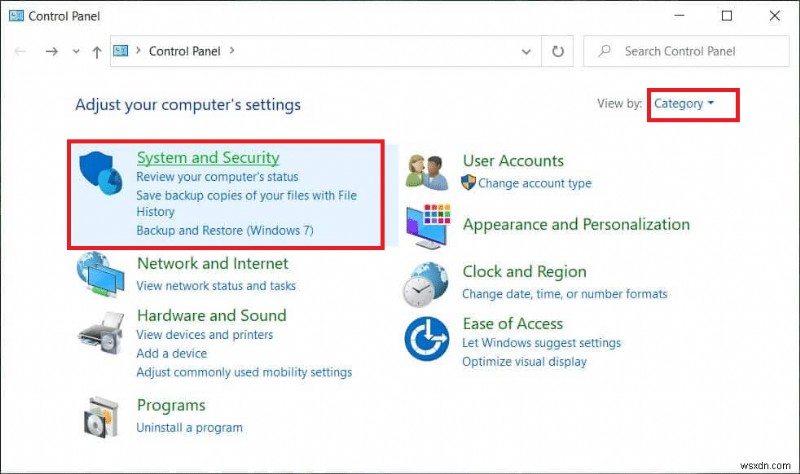Open the View by Category dropdown

tap(684, 103)
